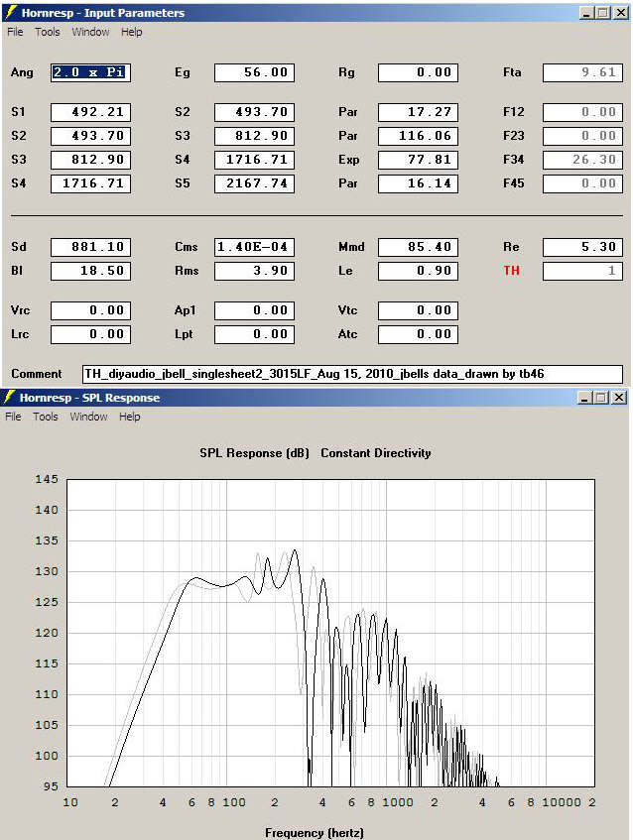The width and height of the screenshot is (633, 840).
Task: Open Help menu in SPL Response window
Action: (x=129, y=417)
